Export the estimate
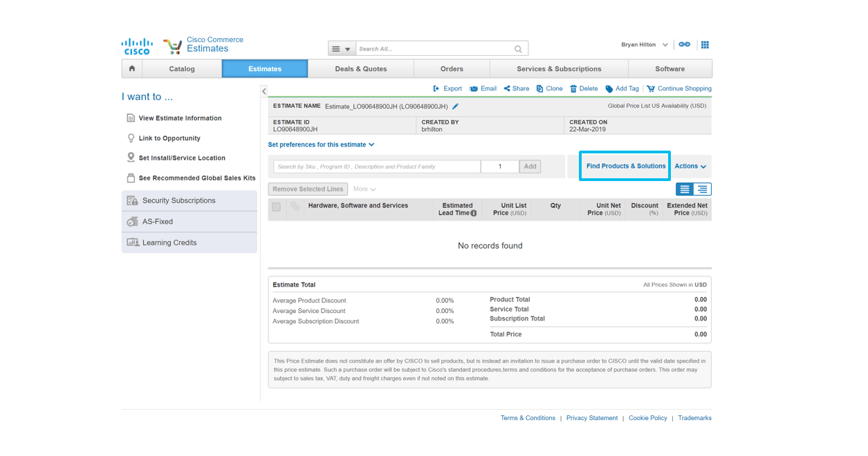The height and width of the screenshot is (456, 868). 447,88
